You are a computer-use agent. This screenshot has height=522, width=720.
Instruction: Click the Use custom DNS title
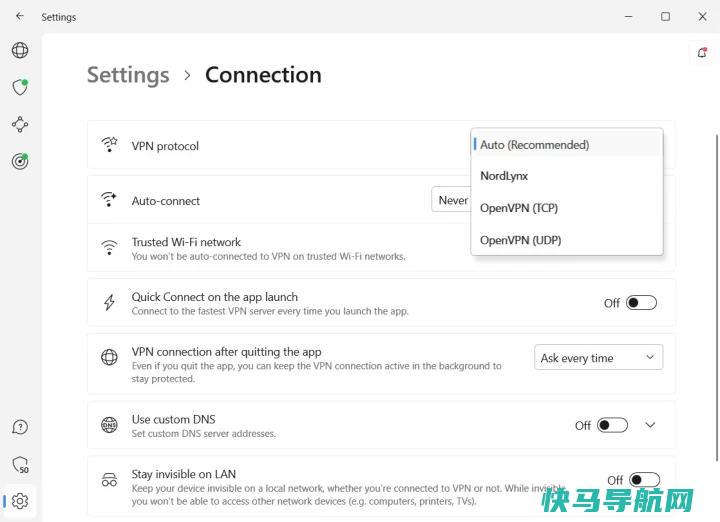pos(174,419)
